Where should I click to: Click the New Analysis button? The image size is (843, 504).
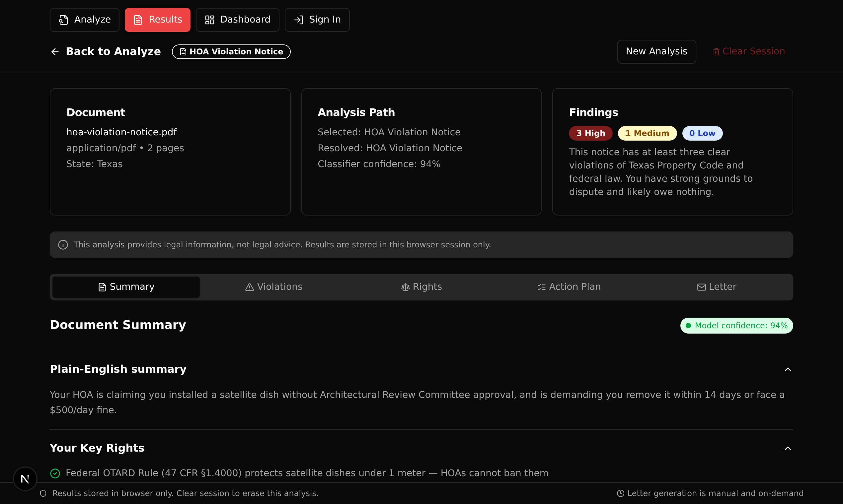pyautogui.click(x=656, y=52)
